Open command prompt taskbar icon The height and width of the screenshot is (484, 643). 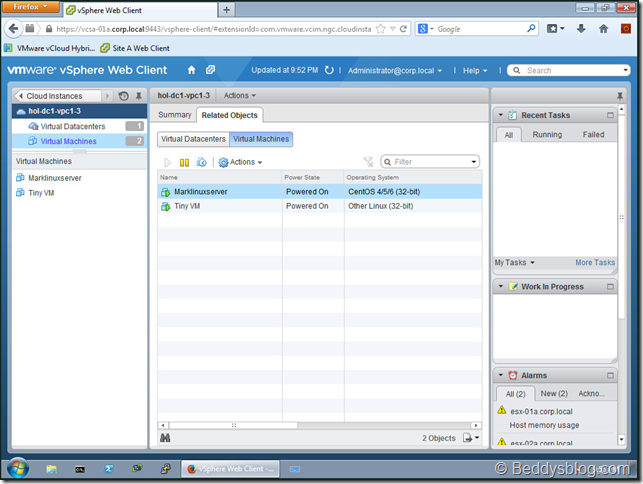(x=80, y=469)
